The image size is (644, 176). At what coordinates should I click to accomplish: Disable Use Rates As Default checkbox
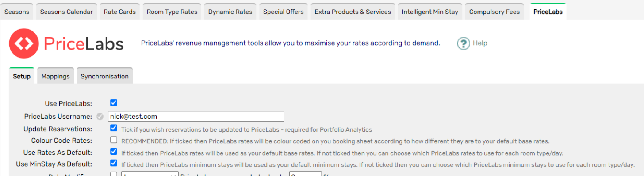(x=114, y=152)
